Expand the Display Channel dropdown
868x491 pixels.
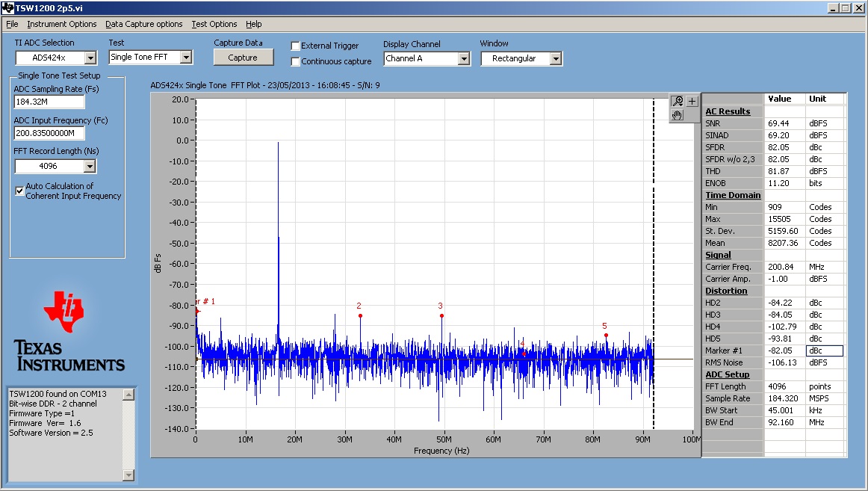(464, 59)
